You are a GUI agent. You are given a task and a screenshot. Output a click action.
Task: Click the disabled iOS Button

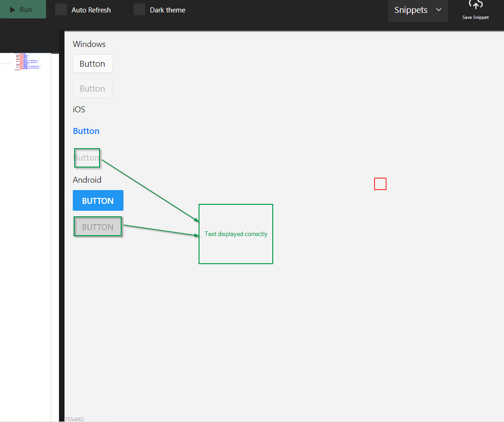(87, 158)
